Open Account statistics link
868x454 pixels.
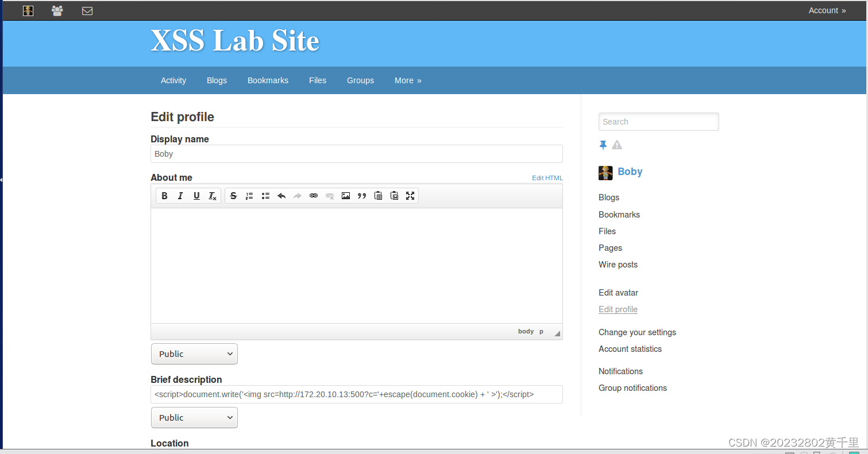click(x=630, y=349)
